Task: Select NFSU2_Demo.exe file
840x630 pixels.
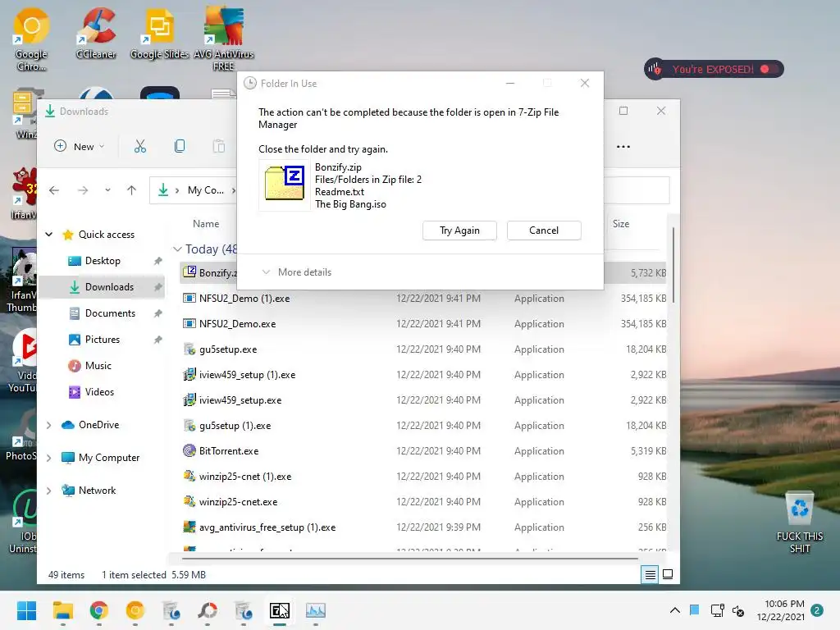Action: tap(423, 323)
